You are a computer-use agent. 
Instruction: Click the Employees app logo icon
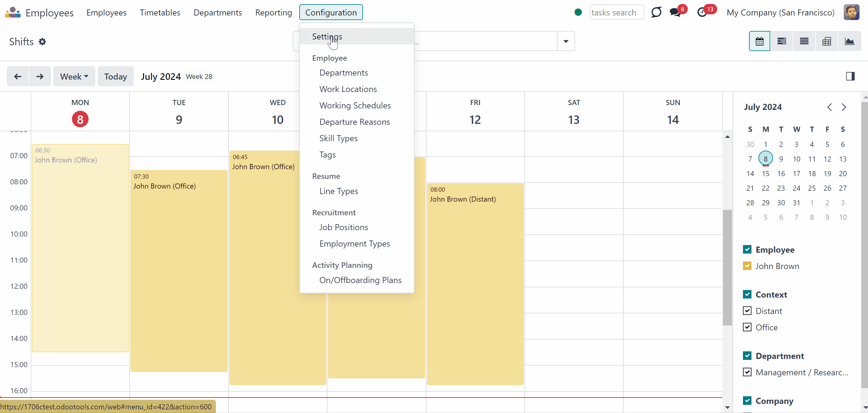coord(13,12)
